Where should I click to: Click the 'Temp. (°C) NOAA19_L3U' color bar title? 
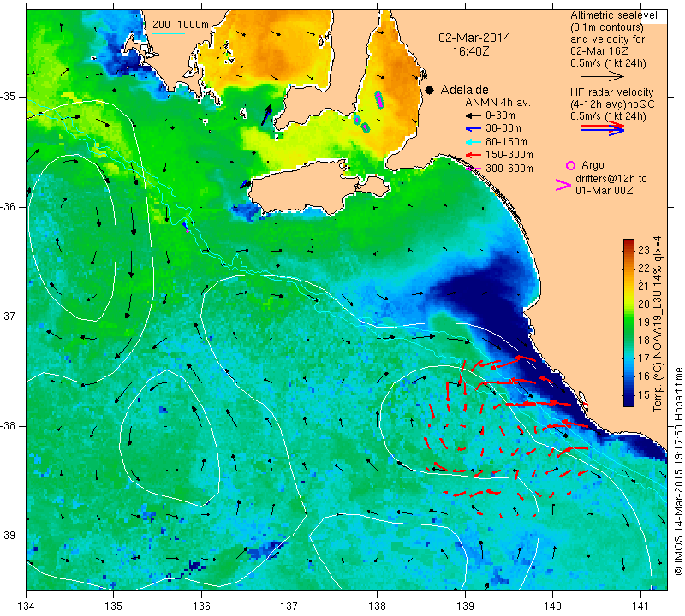(657, 324)
